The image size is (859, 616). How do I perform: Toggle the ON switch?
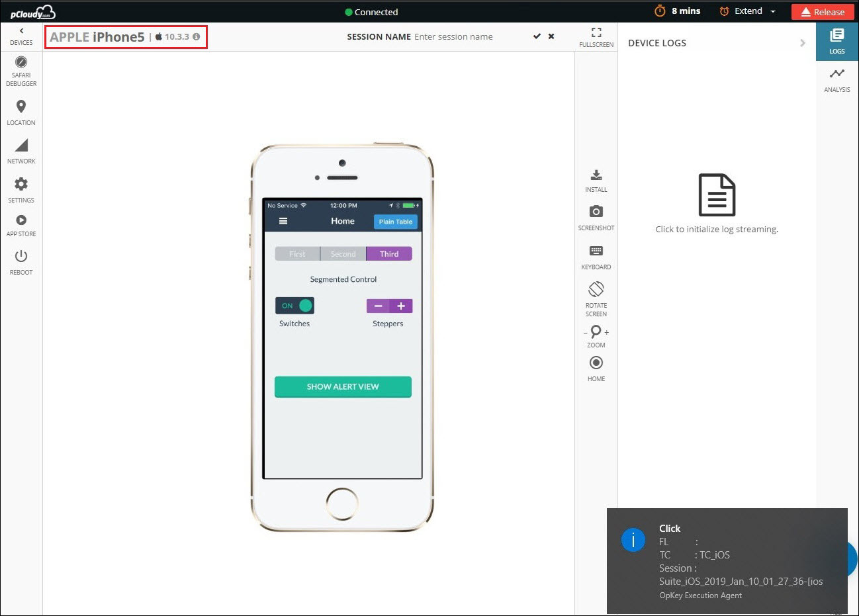point(294,306)
